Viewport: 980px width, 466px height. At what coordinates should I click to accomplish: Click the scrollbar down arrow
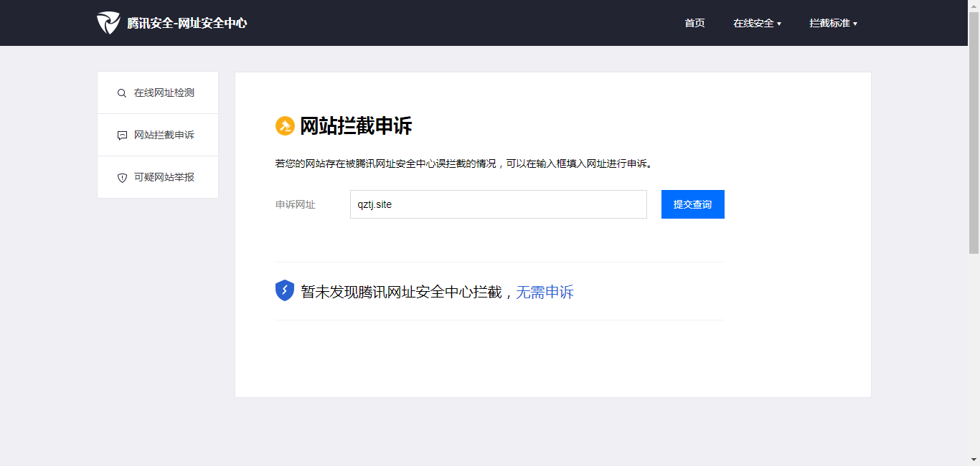(x=974, y=460)
